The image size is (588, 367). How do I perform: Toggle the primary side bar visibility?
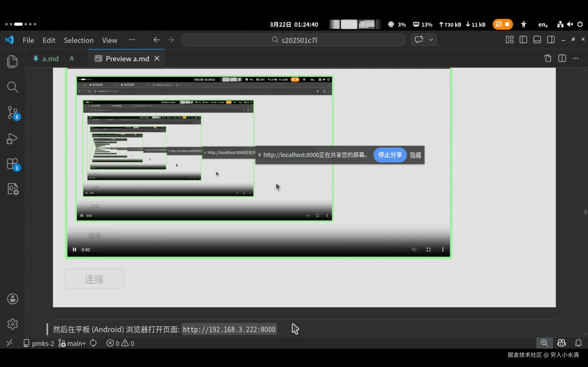pyautogui.click(x=523, y=40)
